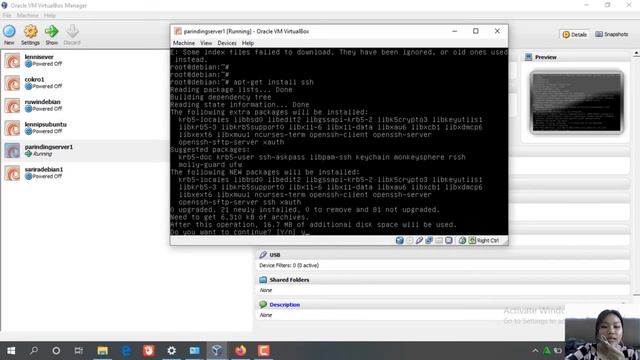The image size is (640, 360).
Task: Open the Description section link
Action: coord(284,304)
